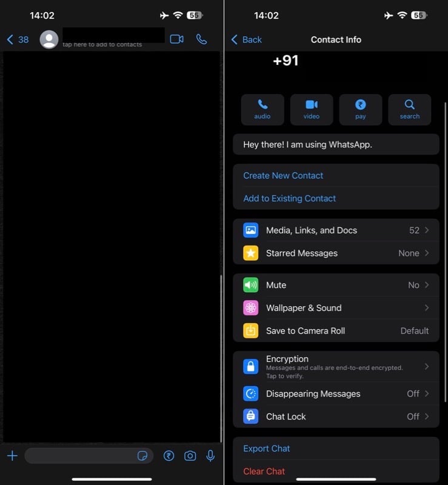Change Save to Camera Roll Default value
Image resolution: width=448 pixels, height=485 pixels.
click(x=415, y=330)
